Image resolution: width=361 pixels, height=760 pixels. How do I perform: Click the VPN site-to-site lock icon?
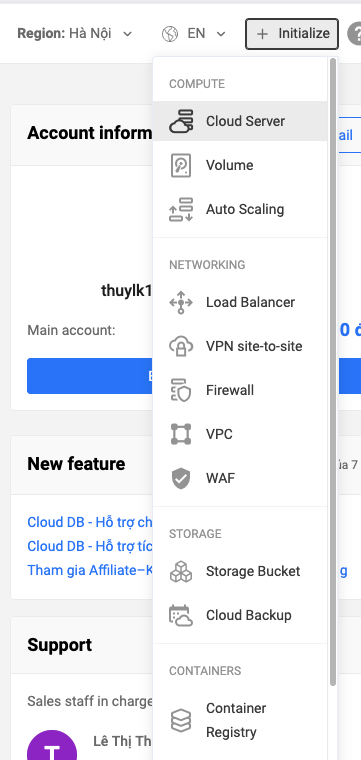tap(181, 347)
